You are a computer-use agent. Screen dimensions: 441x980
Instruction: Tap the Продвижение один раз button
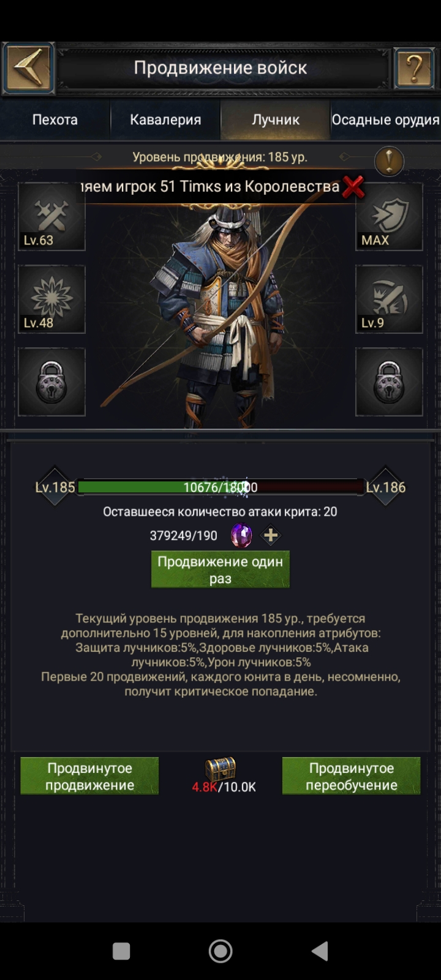[x=221, y=570]
